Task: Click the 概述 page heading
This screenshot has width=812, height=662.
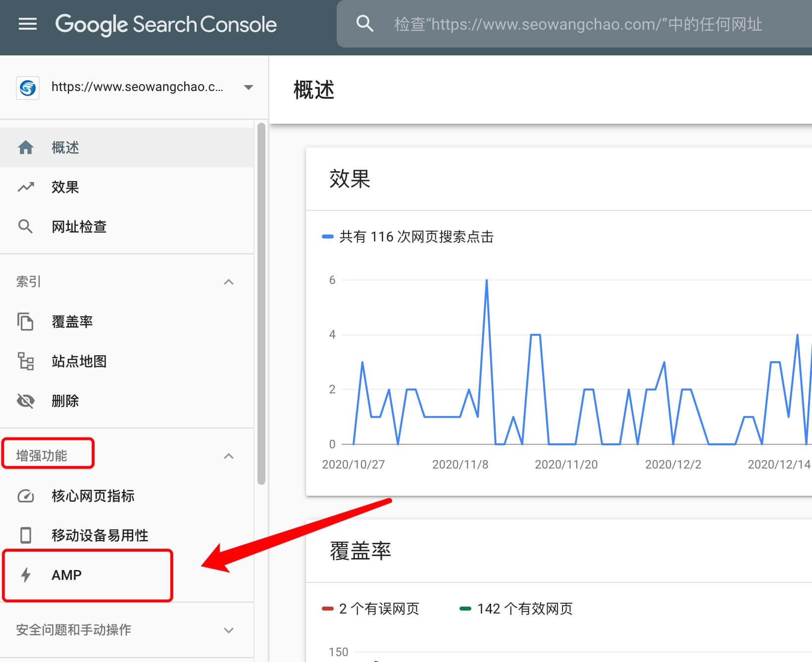Action: pyautogui.click(x=314, y=90)
